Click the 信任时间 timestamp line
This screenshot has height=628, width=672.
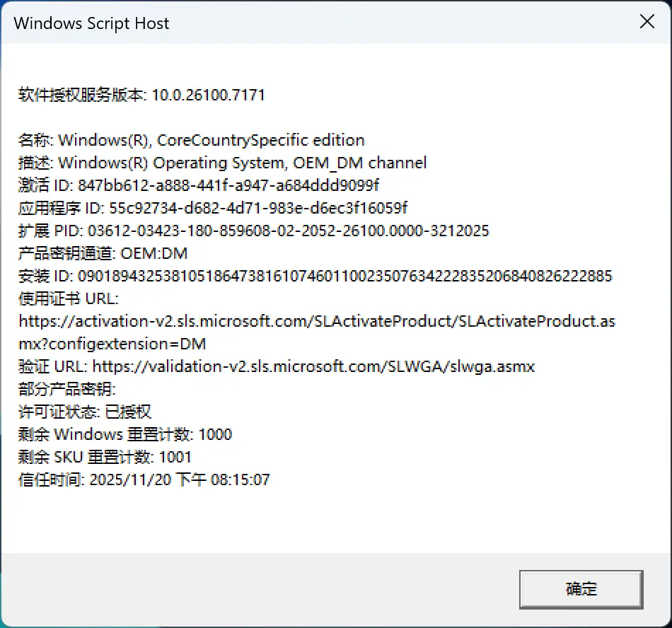point(144,479)
